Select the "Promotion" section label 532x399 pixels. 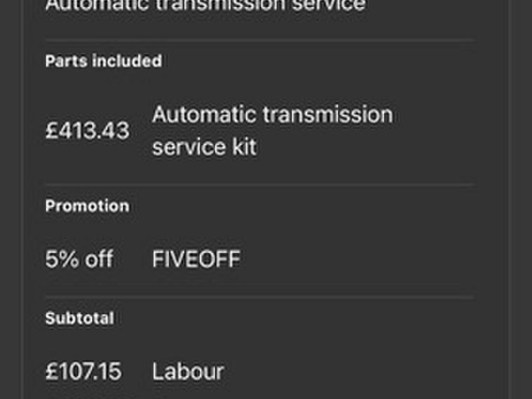(x=87, y=206)
